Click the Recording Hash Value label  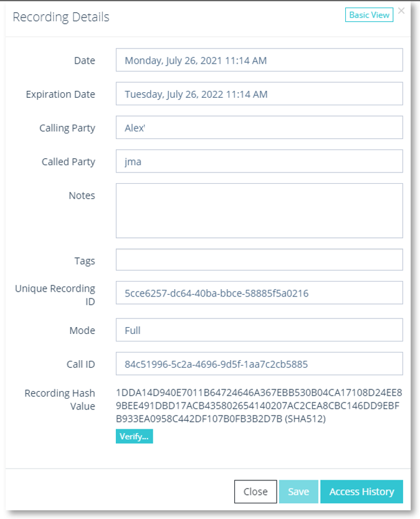point(60,399)
